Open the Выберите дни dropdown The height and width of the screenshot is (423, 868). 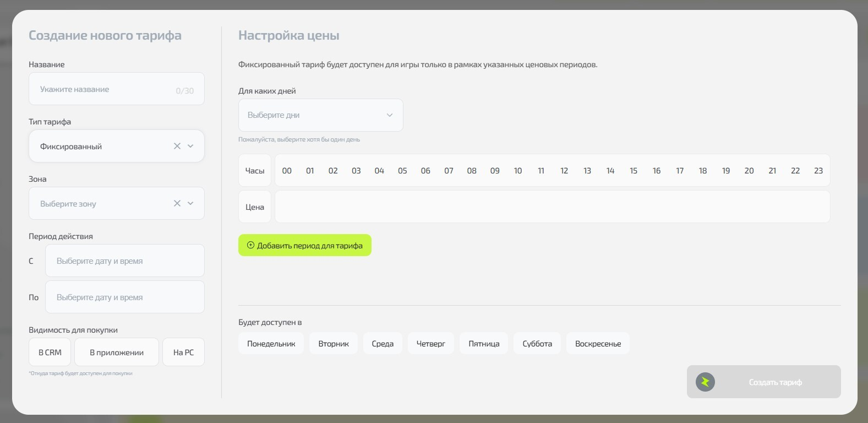click(x=320, y=115)
